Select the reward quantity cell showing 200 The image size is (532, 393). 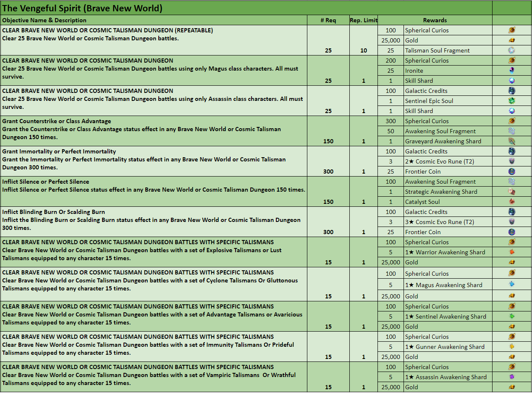(390, 61)
